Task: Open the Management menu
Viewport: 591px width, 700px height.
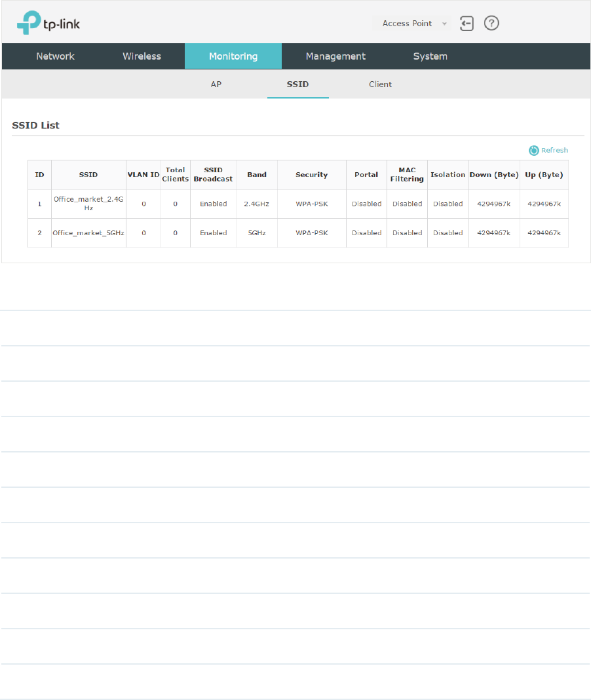Action: click(x=335, y=56)
